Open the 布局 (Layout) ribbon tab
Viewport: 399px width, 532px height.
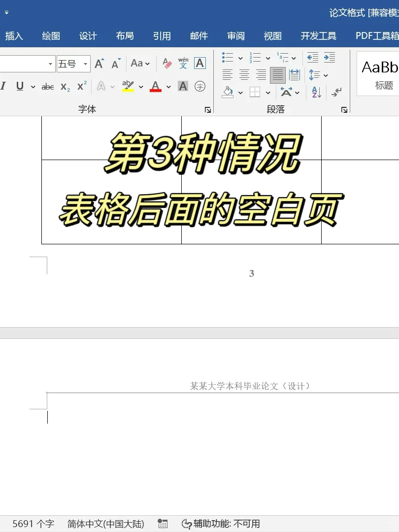click(125, 36)
